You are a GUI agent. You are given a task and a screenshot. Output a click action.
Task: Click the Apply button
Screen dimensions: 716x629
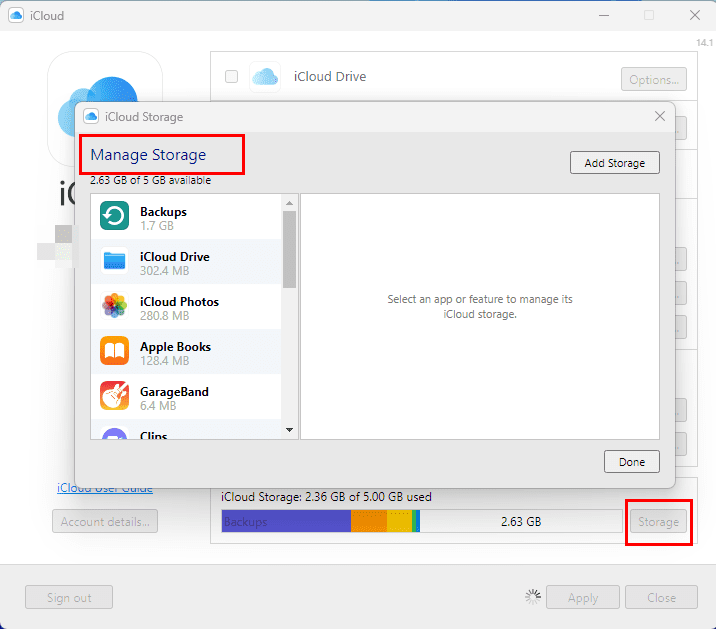[583, 597]
